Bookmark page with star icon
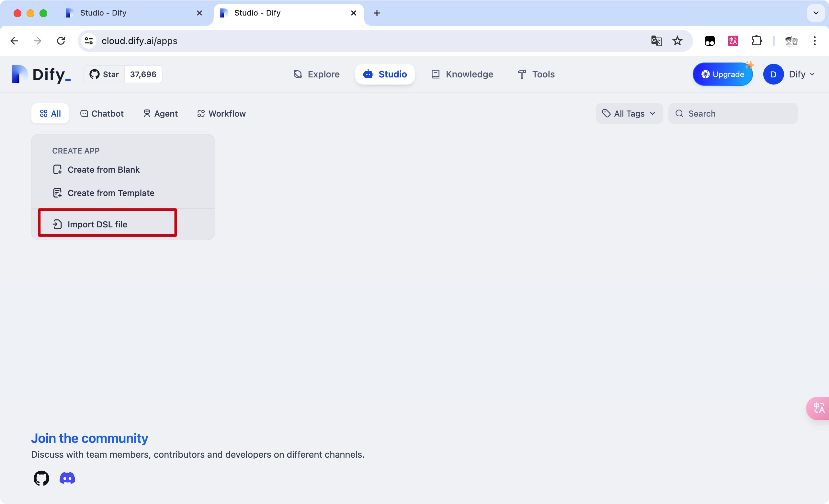This screenshot has height=504, width=829. 677,41
